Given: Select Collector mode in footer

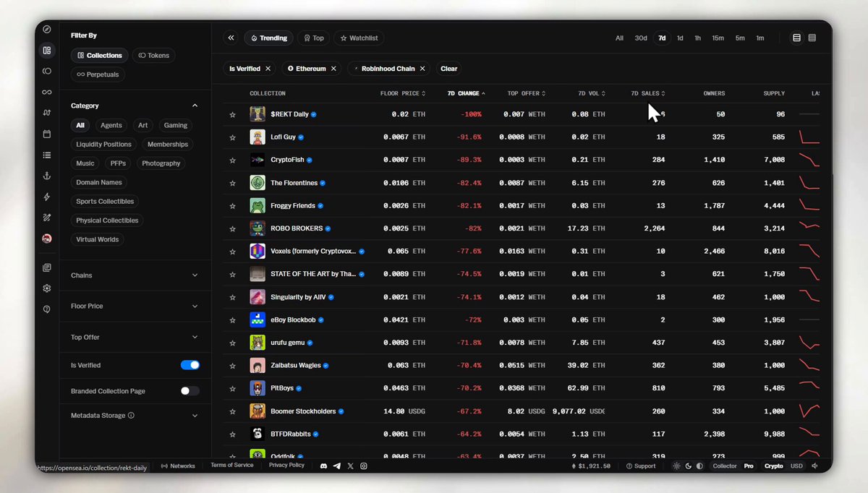Looking at the screenshot, I should pyautogui.click(x=725, y=466).
